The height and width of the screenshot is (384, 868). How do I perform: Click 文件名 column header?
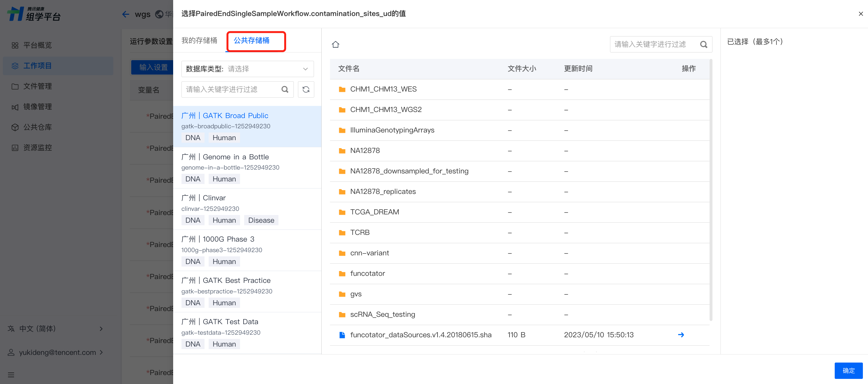349,69
